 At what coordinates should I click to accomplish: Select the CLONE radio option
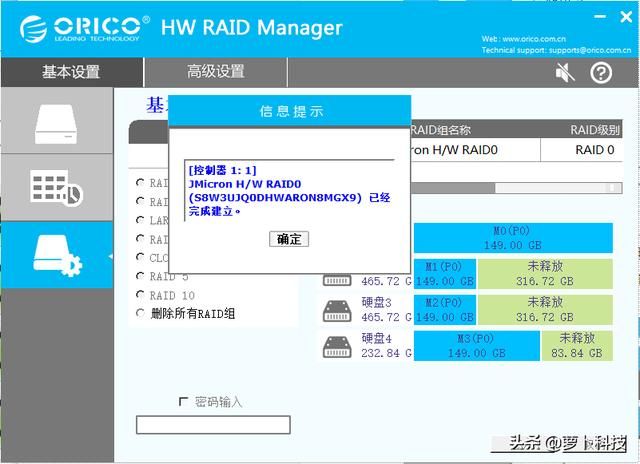(x=140, y=258)
